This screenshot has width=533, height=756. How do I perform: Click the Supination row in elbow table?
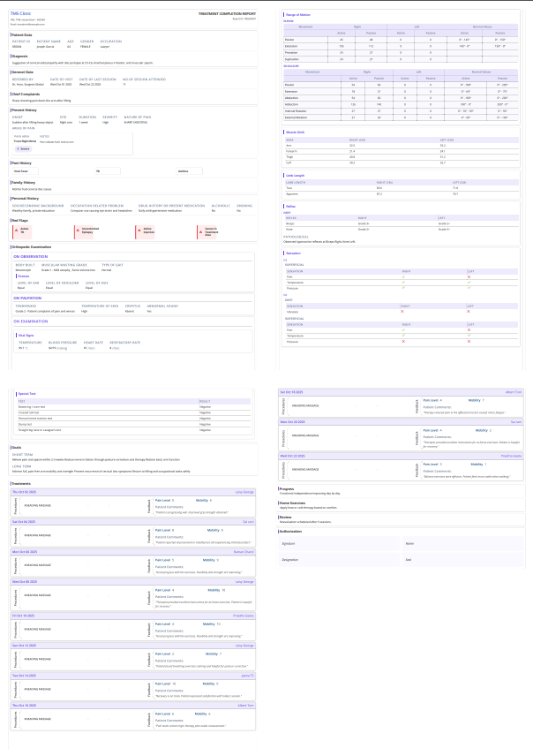point(401,59)
